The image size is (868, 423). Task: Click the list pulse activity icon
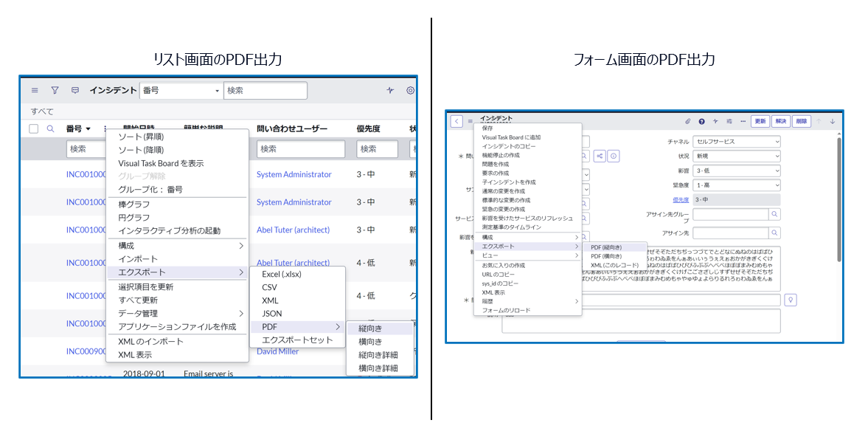pos(391,90)
